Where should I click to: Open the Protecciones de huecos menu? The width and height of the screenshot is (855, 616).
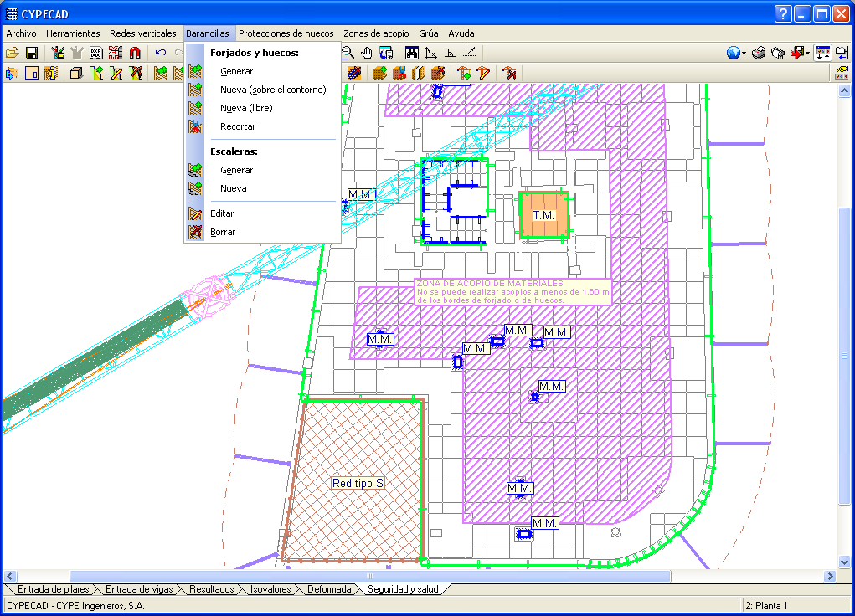click(286, 33)
